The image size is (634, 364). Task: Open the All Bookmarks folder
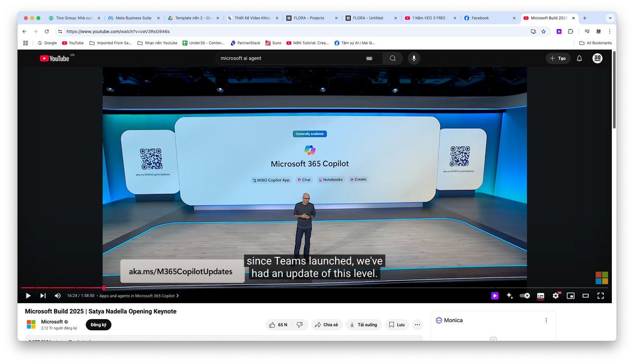pyautogui.click(x=595, y=43)
